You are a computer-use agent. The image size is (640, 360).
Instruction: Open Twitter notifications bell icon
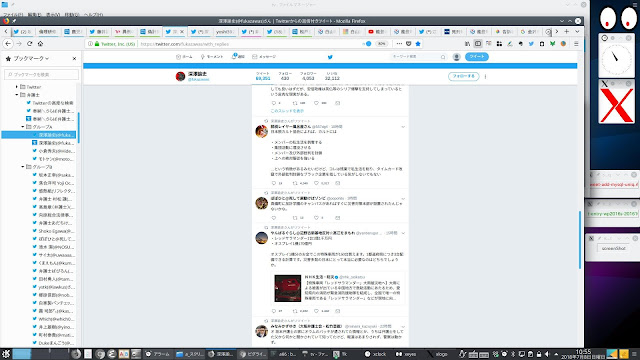click(x=234, y=57)
